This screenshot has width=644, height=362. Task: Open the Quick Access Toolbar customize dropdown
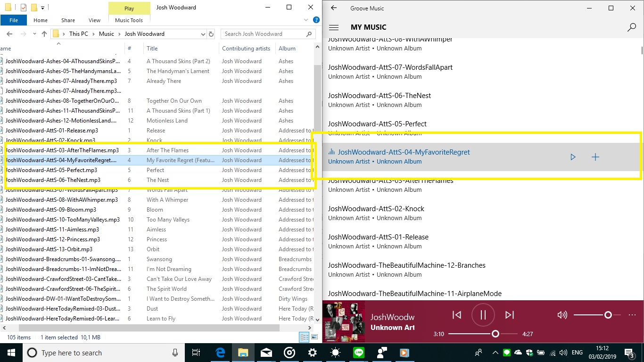point(42,8)
